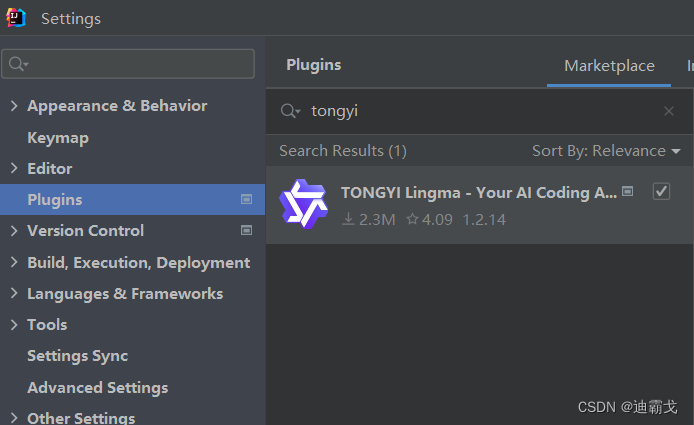Click the TONGYI Lingma plugin logo
Viewport: 694px width, 425px height.
coord(304,204)
